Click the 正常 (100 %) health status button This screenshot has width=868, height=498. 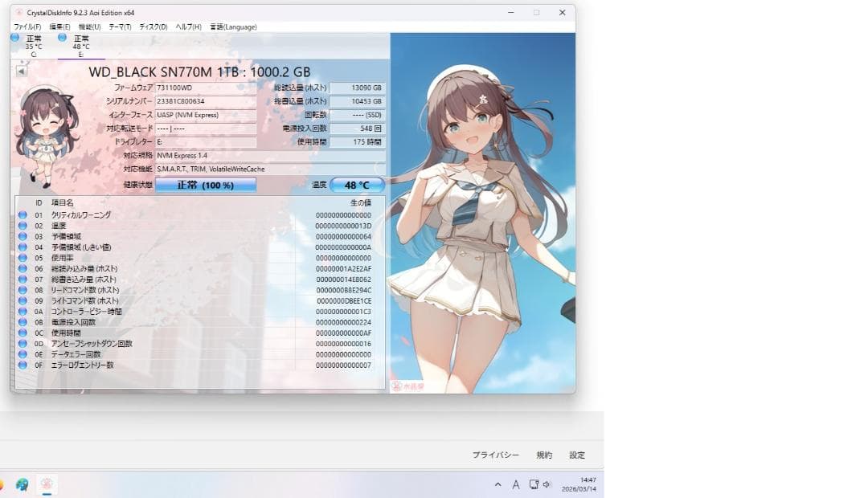click(206, 185)
